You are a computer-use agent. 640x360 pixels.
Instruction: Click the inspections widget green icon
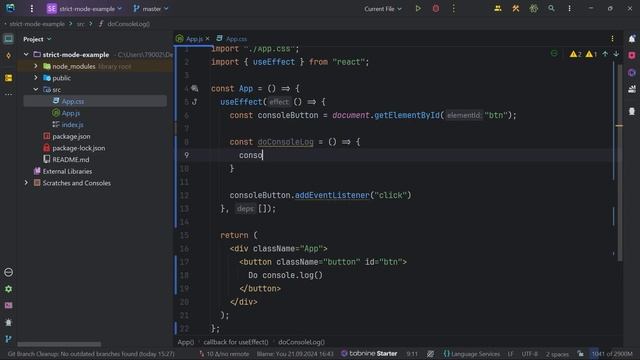coord(554,53)
